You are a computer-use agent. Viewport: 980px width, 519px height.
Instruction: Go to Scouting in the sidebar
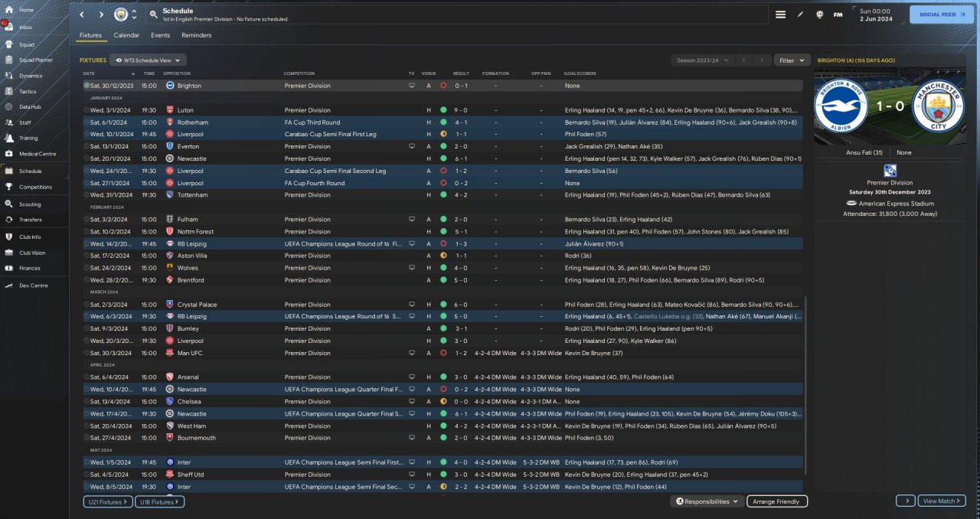click(30, 204)
